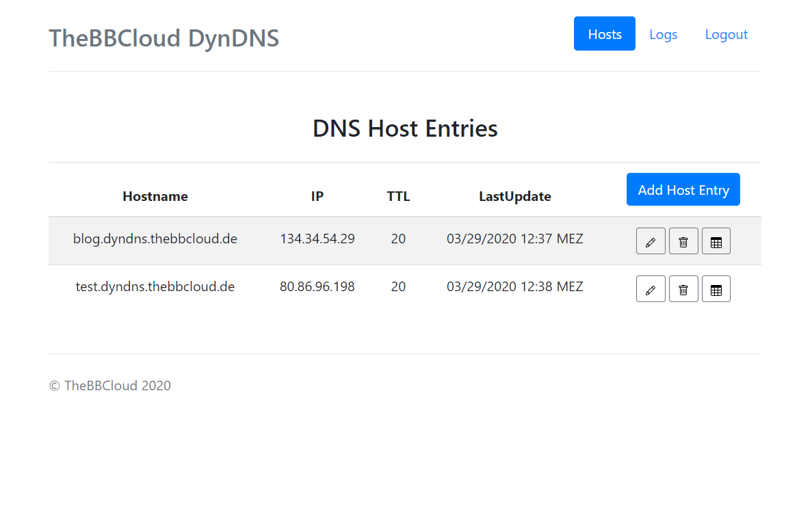Click trash icon for test.dyndns.thebbcloud.de
The width and height of the screenshot is (812, 516).
(683, 289)
